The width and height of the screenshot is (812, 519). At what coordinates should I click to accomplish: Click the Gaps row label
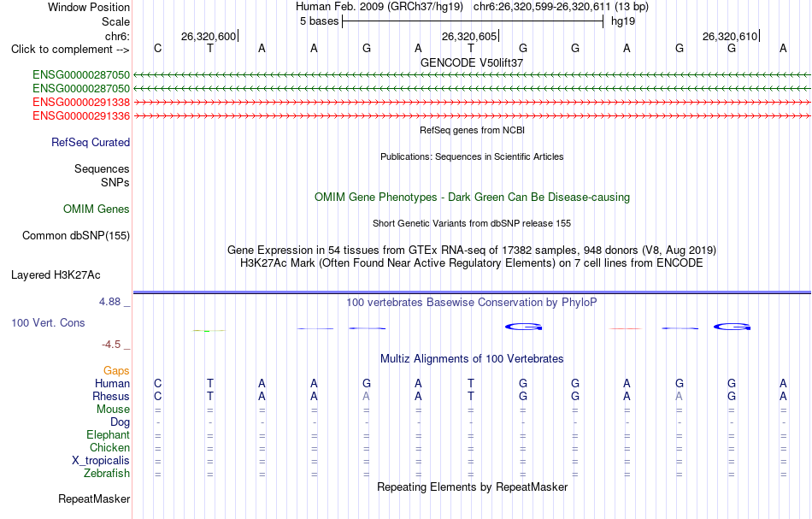pyautogui.click(x=116, y=370)
